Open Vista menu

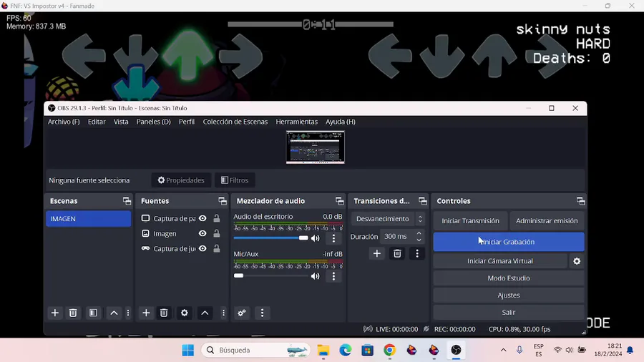121,122
